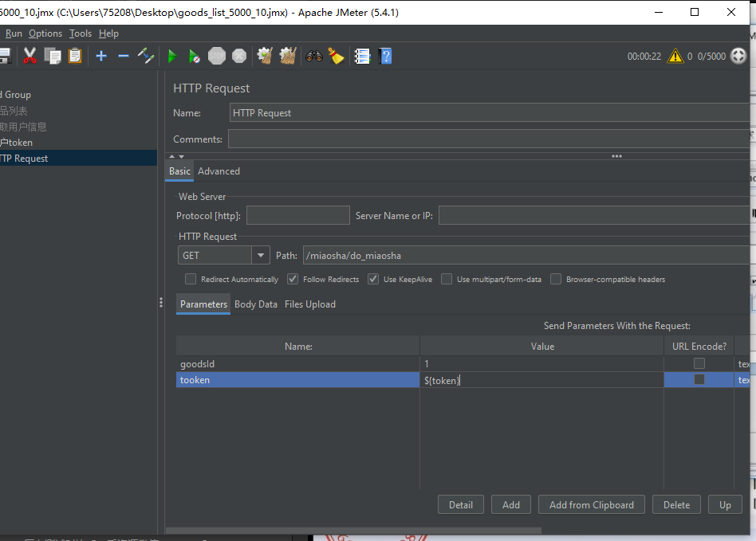Click Start no pauses icon
Image resolution: width=756 pixels, height=541 pixels.
click(195, 57)
